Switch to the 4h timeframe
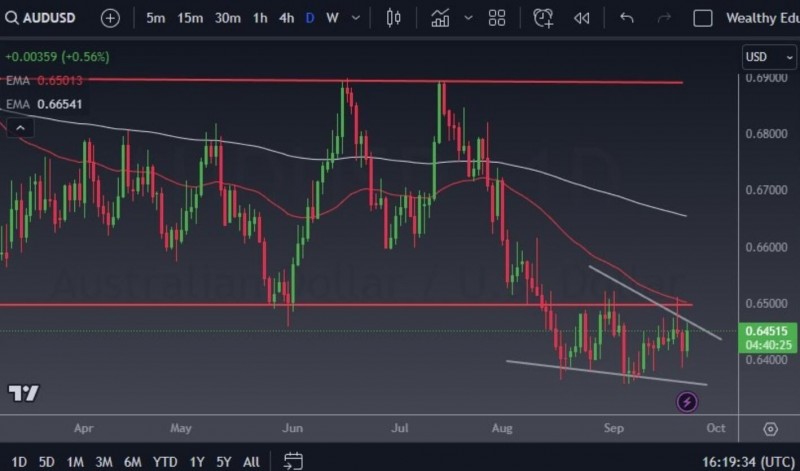The width and height of the screenshot is (800, 471). click(x=286, y=18)
